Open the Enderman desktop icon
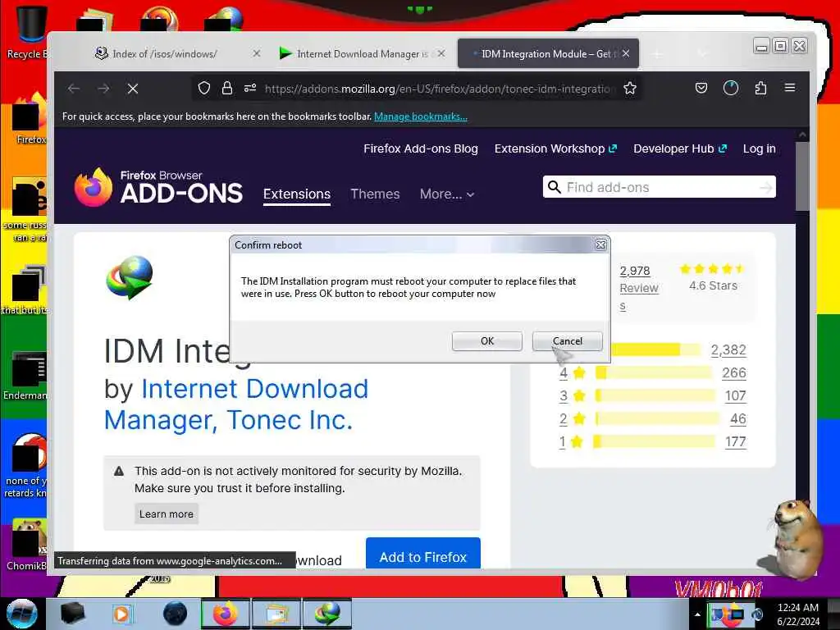 tap(27, 375)
